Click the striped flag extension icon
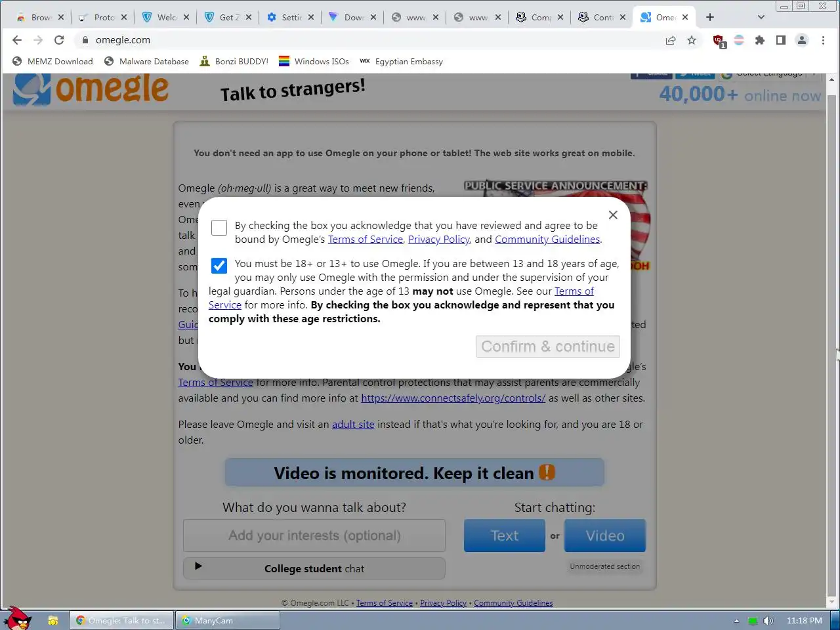The height and width of the screenshot is (630, 840). coord(739,40)
